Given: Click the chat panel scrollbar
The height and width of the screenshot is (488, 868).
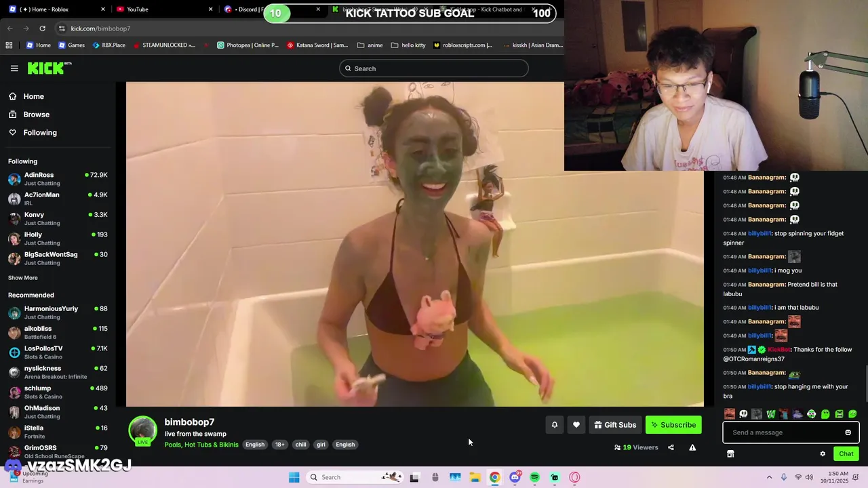Looking at the screenshot, I should point(865,384).
